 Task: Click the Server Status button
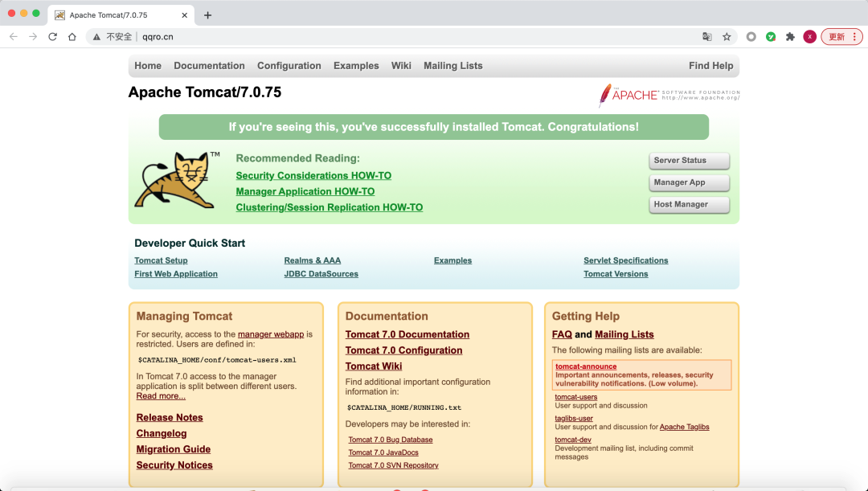[x=690, y=161]
